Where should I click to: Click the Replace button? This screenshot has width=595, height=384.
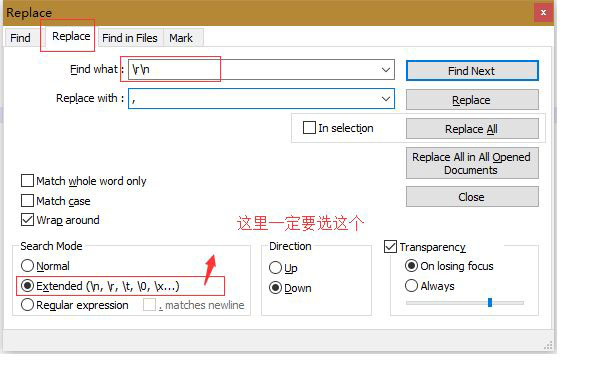(x=472, y=100)
